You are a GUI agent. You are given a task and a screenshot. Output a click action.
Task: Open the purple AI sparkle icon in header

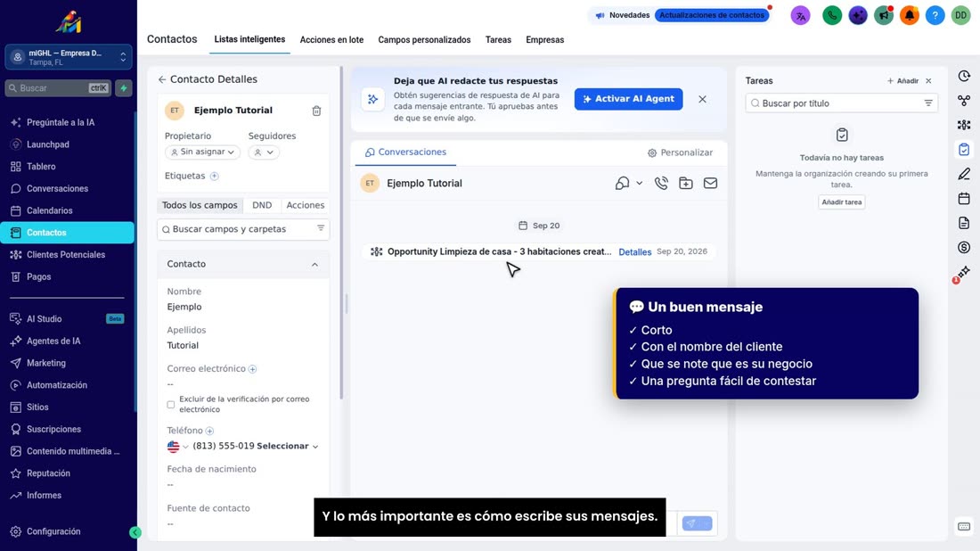(857, 15)
